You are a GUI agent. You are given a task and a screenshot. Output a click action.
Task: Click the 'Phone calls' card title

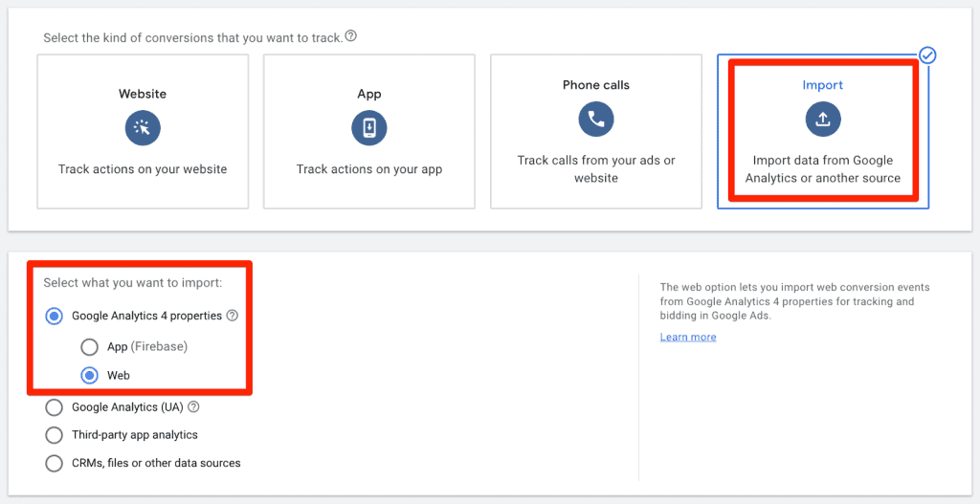click(x=595, y=85)
